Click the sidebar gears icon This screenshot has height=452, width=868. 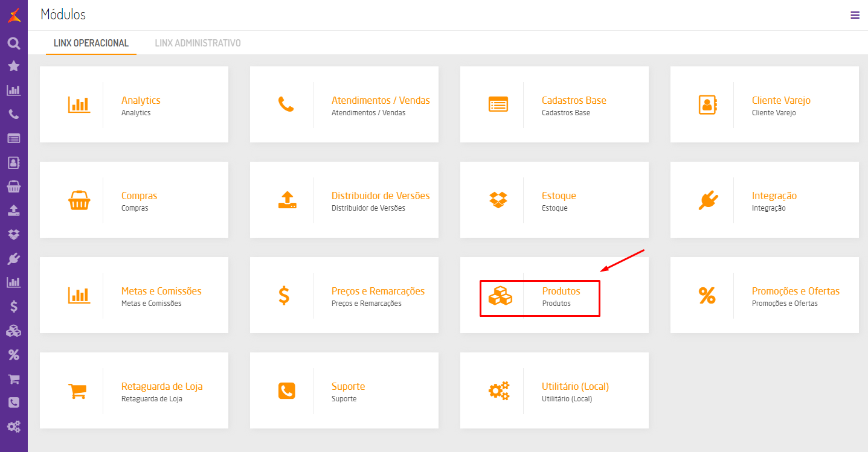click(14, 427)
